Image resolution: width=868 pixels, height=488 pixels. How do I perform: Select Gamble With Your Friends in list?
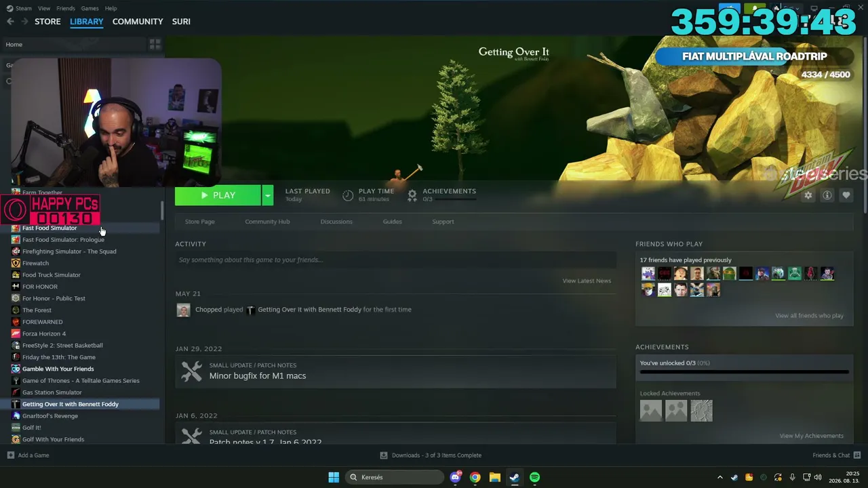tap(58, 369)
